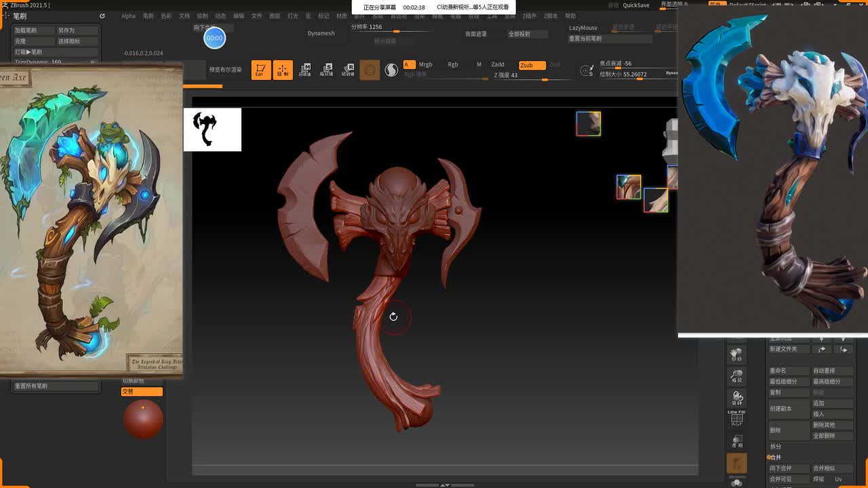The height and width of the screenshot is (488, 868).
Task: Click 重命名 rename button
Action: [789, 371]
